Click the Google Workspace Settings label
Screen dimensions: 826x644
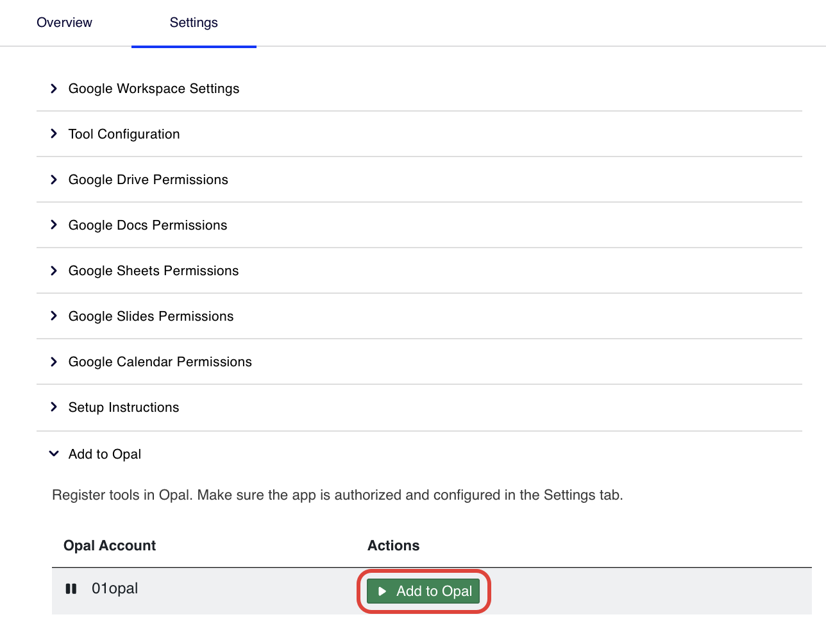(x=154, y=89)
